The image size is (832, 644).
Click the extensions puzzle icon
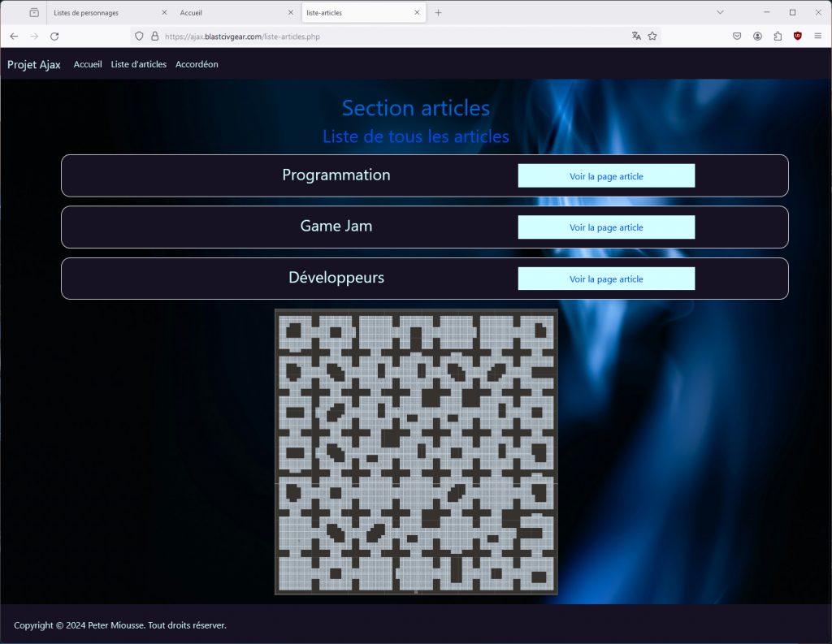tap(778, 36)
